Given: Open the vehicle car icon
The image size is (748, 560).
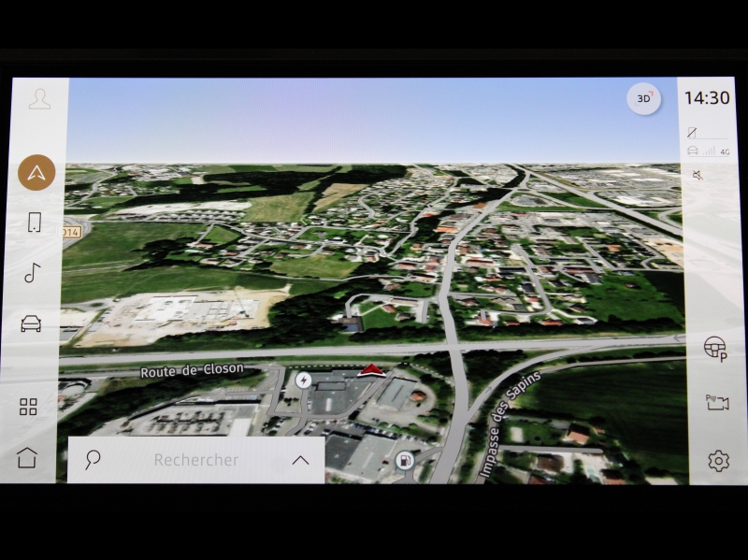Looking at the screenshot, I should [x=31, y=323].
